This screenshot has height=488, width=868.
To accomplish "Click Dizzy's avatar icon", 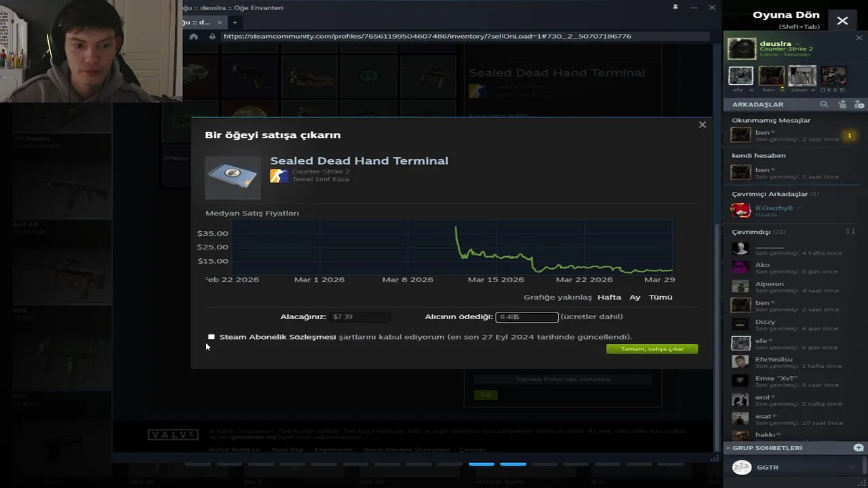I will (x=741, y=325).
